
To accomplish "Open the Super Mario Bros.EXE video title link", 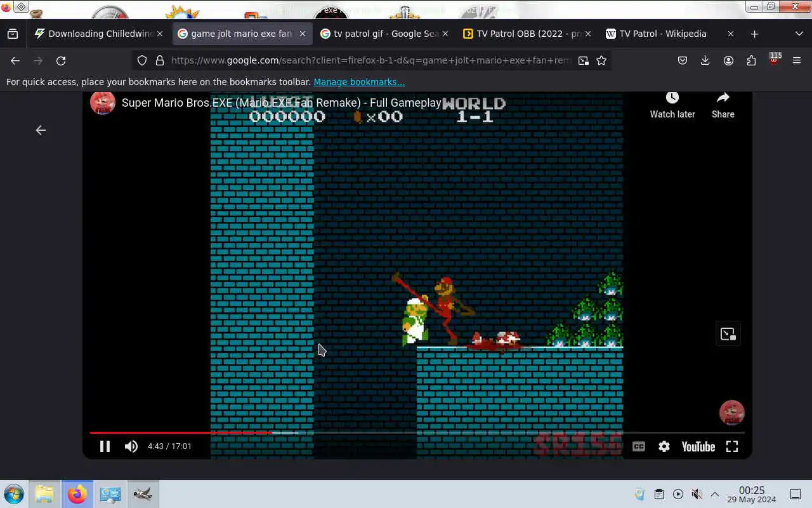I will (x=281, y=103).
